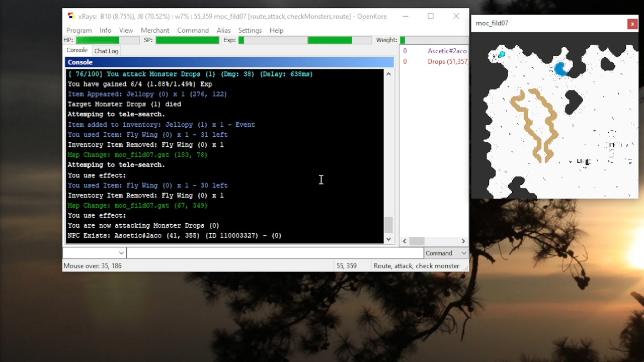
Task: Open the Info menu
Action: pos(105,30)
